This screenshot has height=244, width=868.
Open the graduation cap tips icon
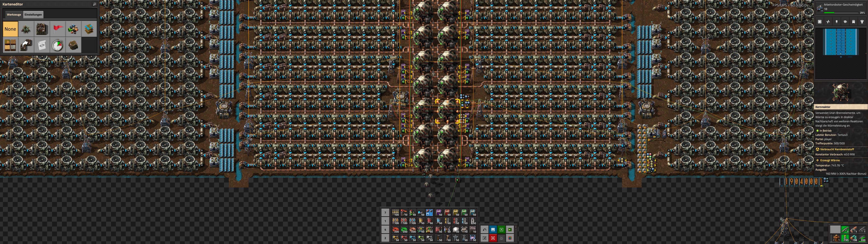pos(845,22)
